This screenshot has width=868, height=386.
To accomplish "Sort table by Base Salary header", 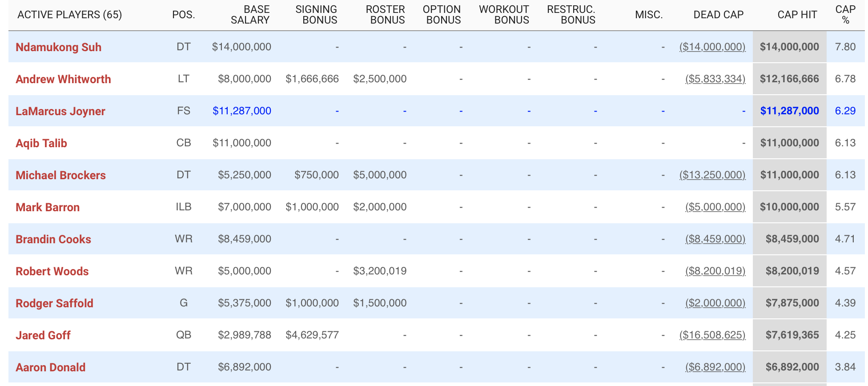I will (x=250, y=15).
